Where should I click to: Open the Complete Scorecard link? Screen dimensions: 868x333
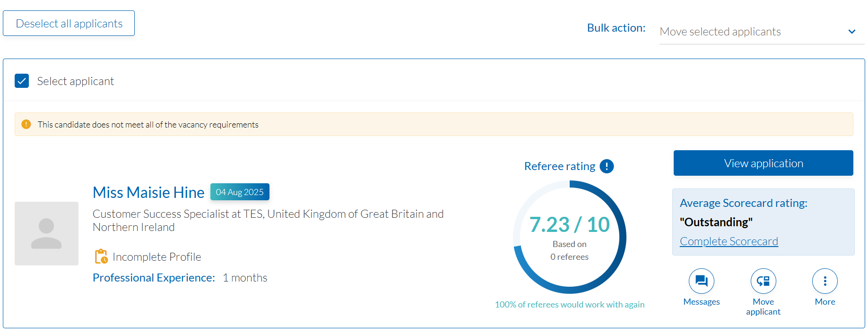tap(729, 241)
